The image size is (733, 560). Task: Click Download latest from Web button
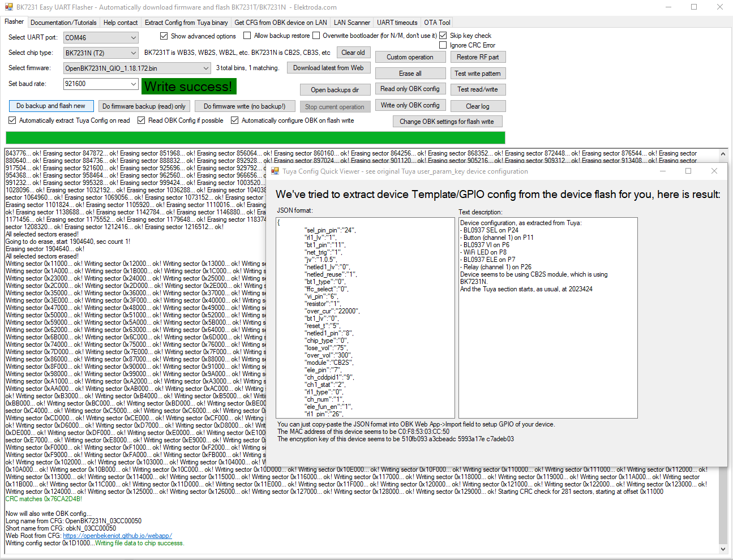tap(328, 68)
